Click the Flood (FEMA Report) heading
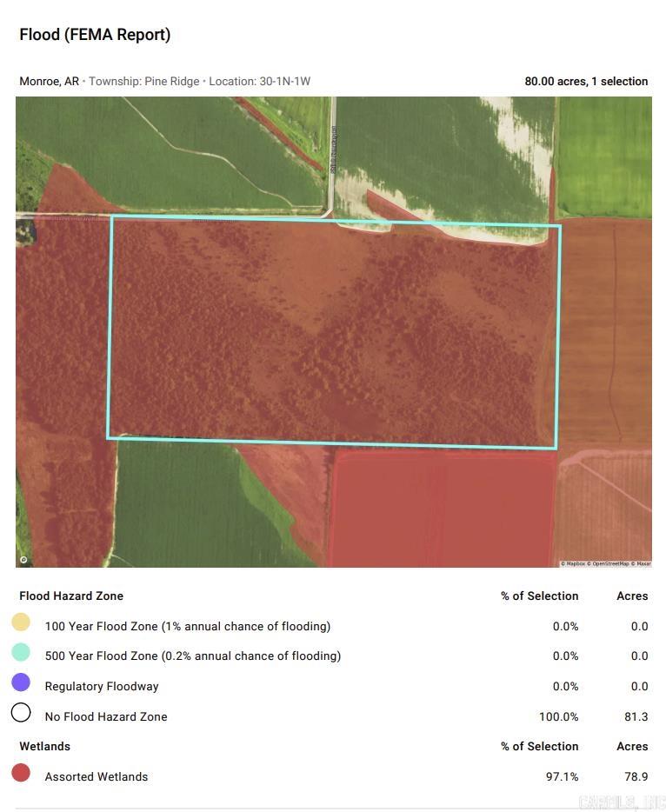 tap(95, 35)
